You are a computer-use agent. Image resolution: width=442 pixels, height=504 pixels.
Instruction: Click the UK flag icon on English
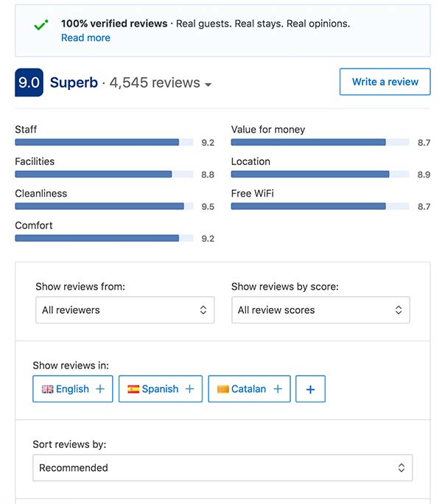pos(47,389)
